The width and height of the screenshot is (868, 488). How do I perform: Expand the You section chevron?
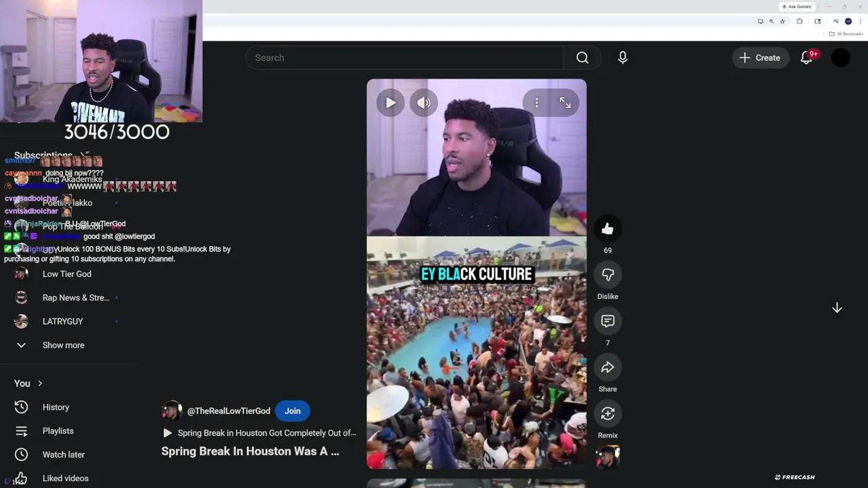40,384
